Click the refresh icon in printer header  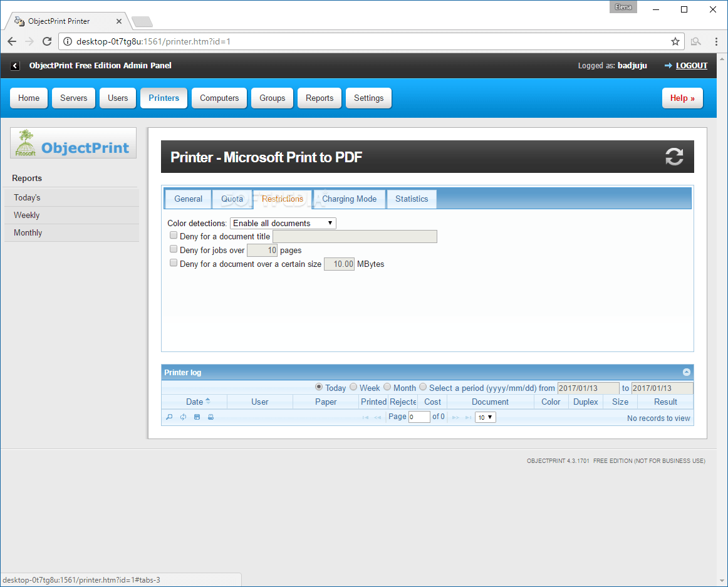(x=674, y=157)
